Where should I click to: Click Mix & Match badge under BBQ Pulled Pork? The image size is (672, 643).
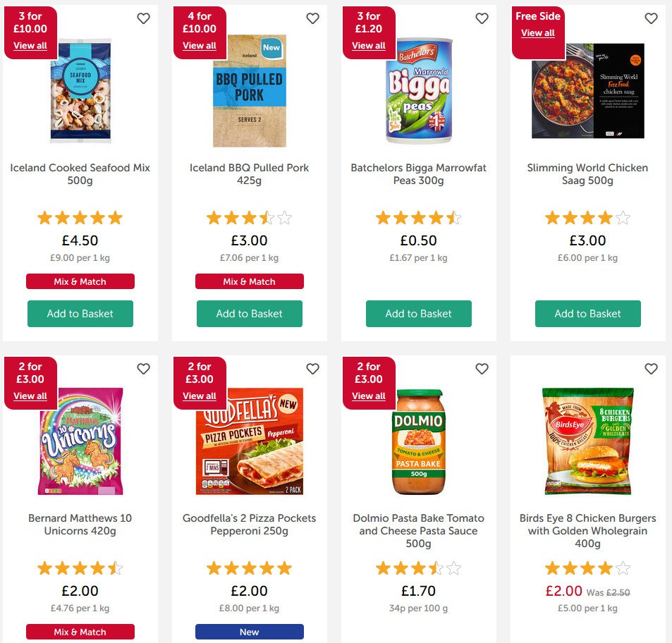[250, 281]
